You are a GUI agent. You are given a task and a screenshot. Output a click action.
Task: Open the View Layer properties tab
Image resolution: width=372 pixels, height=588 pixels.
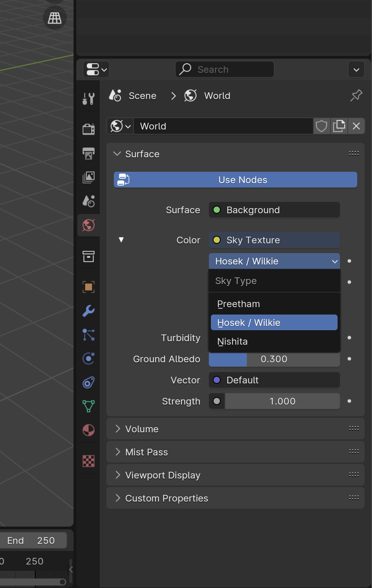pyautogui.click(x=88, y=177)
